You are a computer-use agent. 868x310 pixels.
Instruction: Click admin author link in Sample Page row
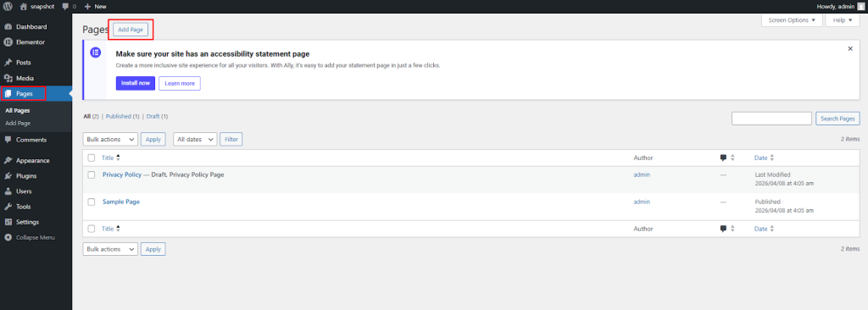[642, 202]
